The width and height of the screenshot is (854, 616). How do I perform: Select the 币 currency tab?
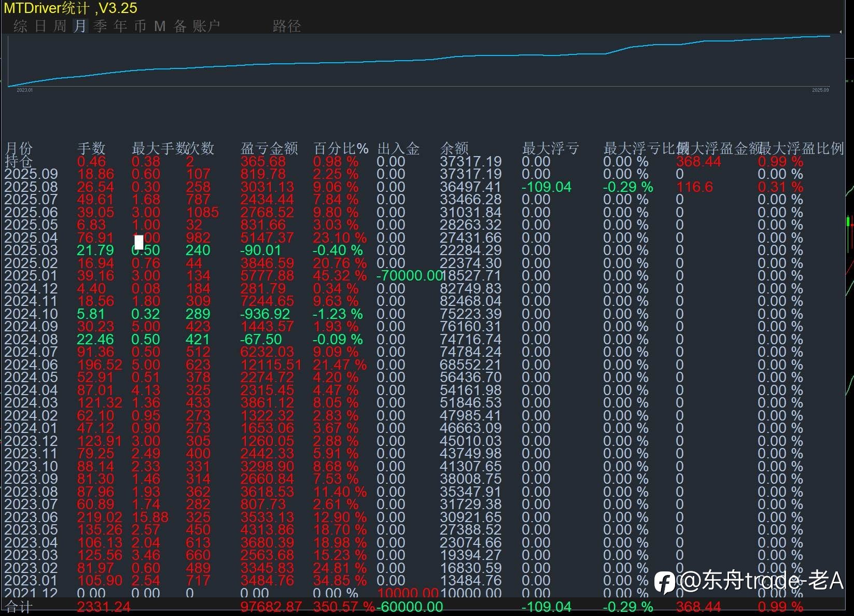pos(140,26)
